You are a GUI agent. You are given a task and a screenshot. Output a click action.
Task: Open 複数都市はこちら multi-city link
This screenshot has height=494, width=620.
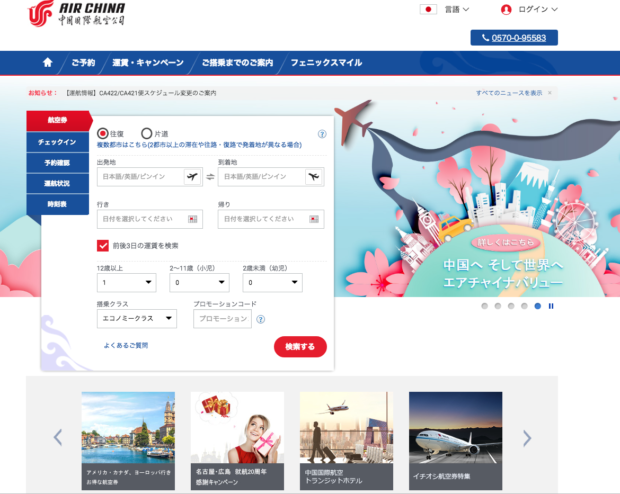point(199,145)
